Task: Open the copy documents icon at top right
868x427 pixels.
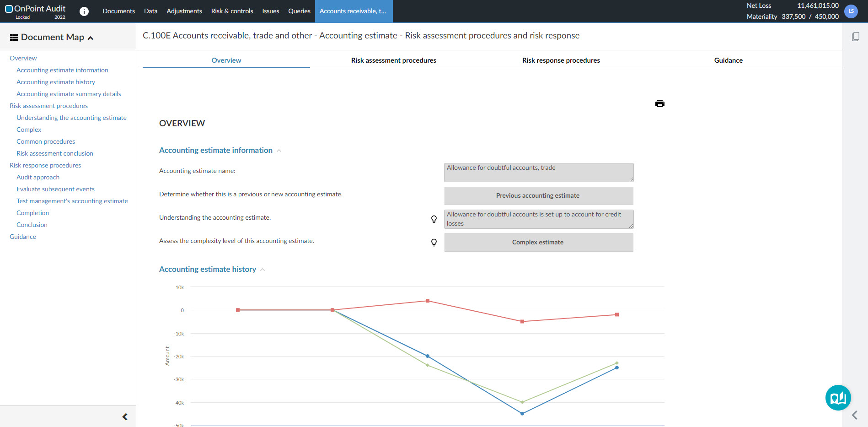Action: point(856,37)
